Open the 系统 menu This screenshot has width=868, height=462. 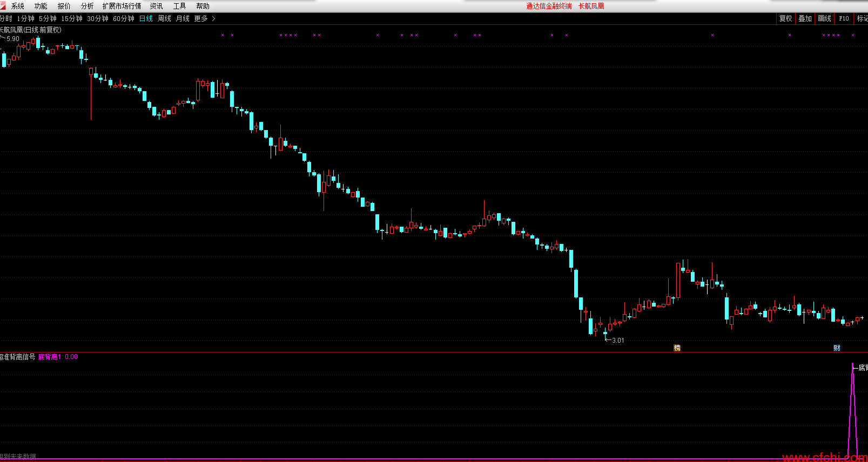click(18, 6)
